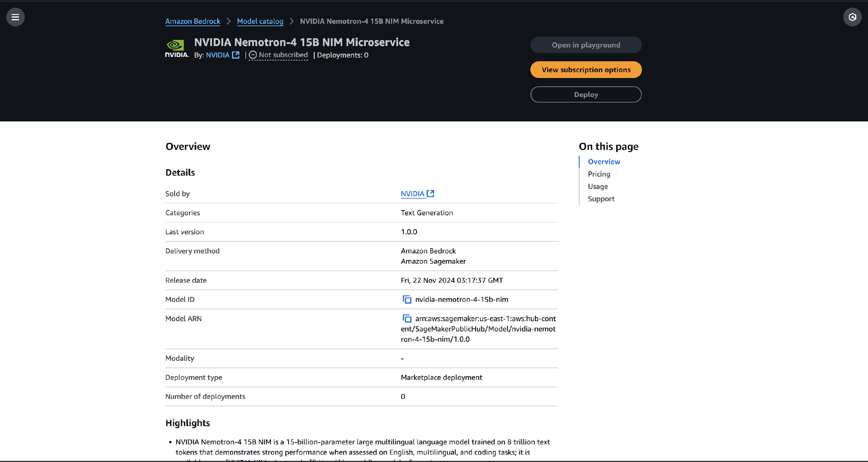Screen dimensions: 868x462
Task: Copy the Model ARN value
Action: pyautogui.click(x=407, y=318)
